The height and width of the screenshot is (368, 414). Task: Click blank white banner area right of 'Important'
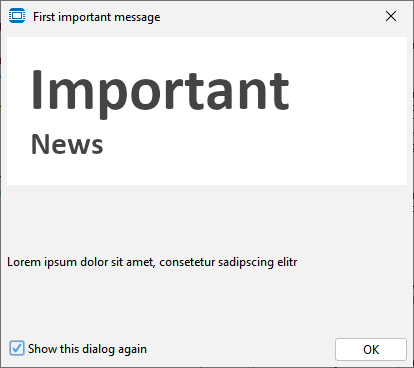point(347,90)
